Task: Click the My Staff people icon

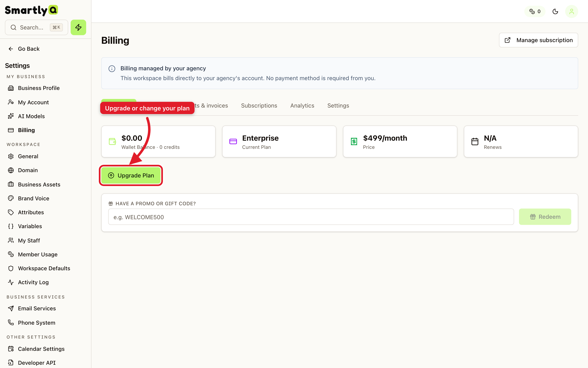Action: (11, 240)
